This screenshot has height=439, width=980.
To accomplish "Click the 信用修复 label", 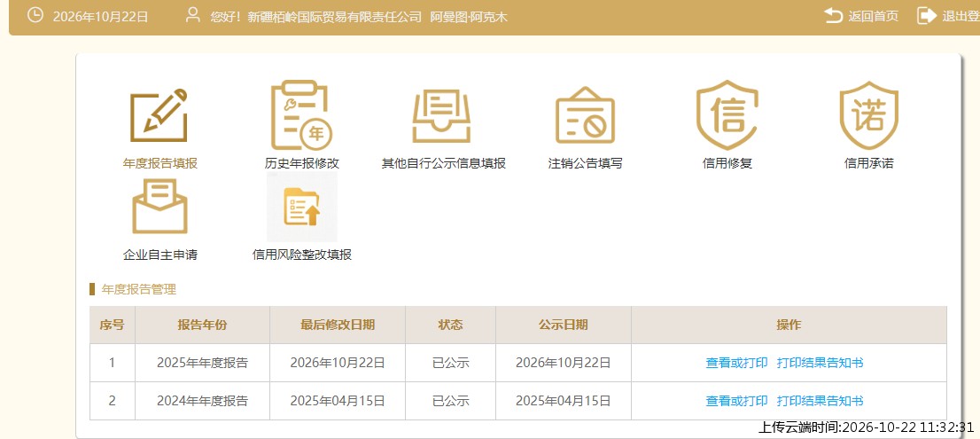I will 727,164.
